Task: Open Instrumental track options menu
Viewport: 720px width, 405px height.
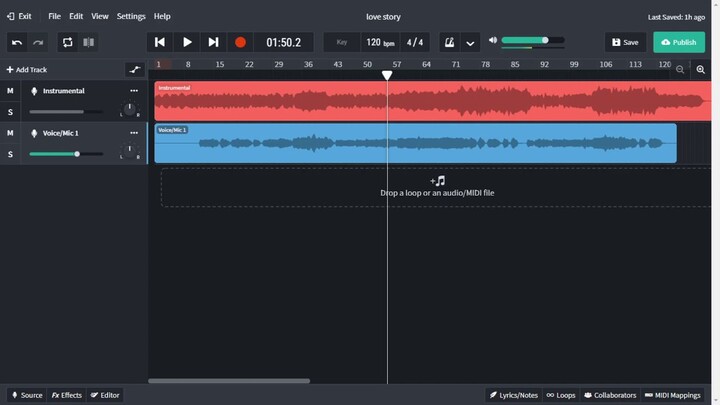Action: coord(134,91)
